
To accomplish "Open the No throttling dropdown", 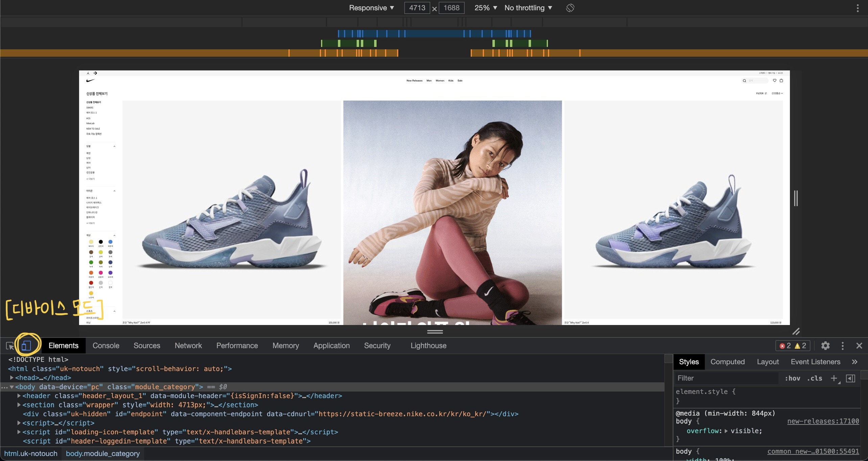I will 528,8.
